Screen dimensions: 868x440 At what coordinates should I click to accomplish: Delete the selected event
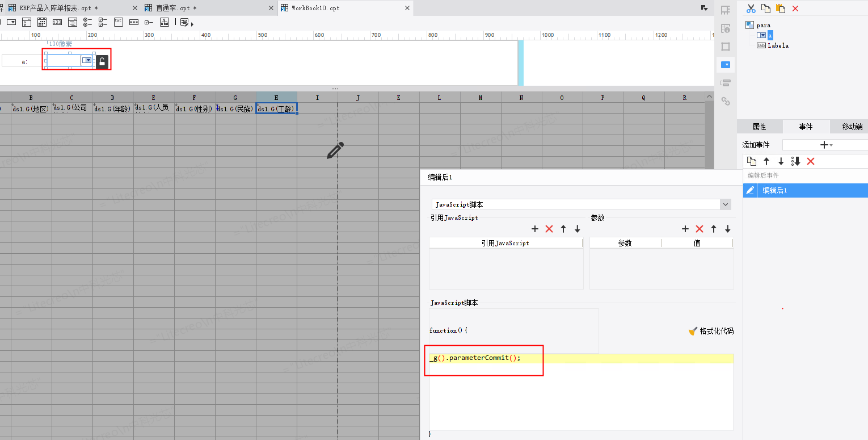tap(811, 161)
